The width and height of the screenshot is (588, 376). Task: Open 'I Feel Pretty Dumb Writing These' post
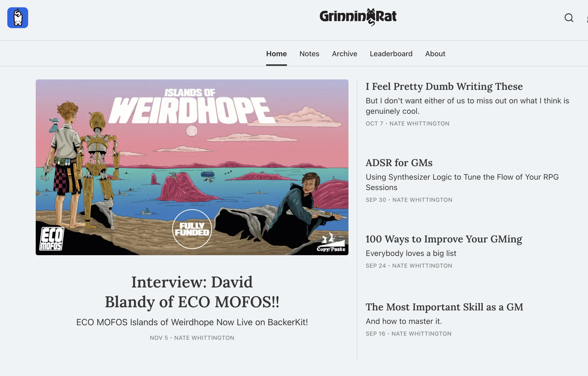click(444, 86)
